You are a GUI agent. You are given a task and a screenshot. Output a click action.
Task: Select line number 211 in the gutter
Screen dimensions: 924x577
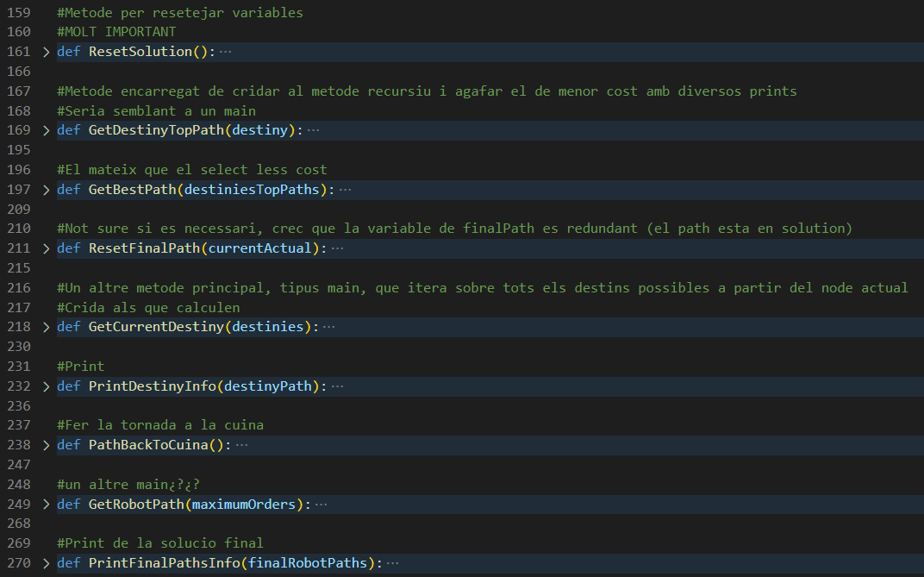point(19,248)
